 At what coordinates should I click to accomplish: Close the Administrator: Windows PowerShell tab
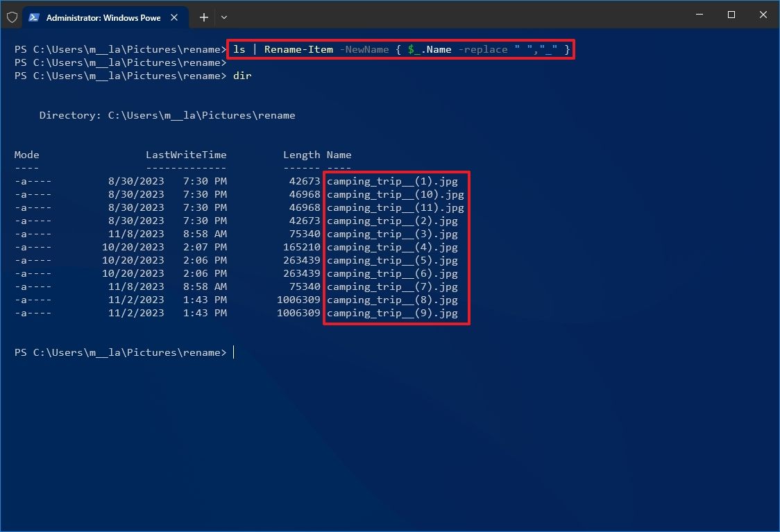174,17
